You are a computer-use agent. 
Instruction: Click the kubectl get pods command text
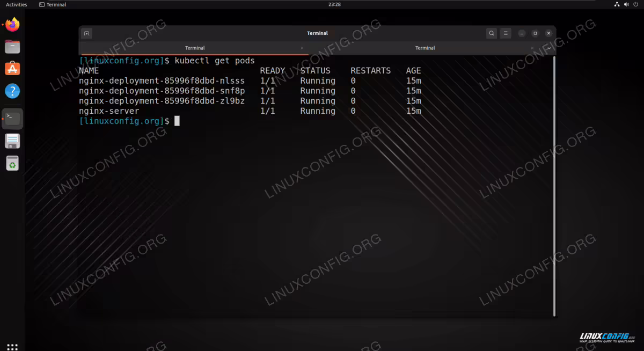(x=215, y=61)
